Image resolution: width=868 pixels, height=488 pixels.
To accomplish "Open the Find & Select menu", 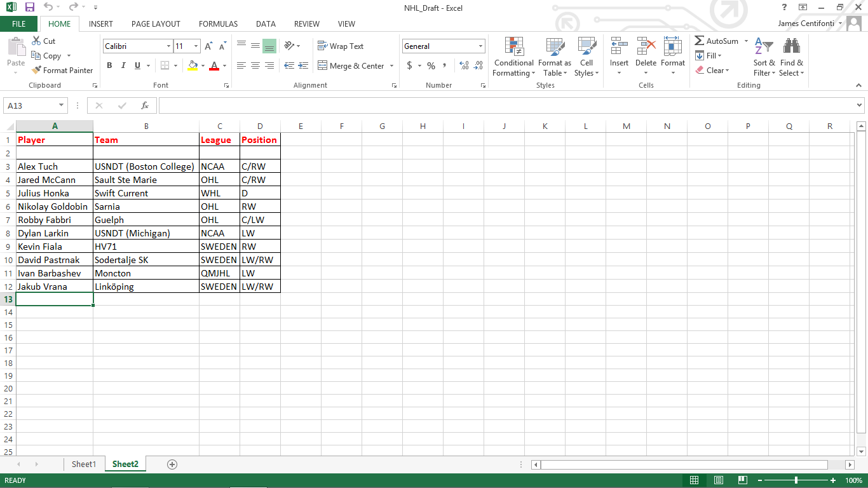I will (792, 57).
